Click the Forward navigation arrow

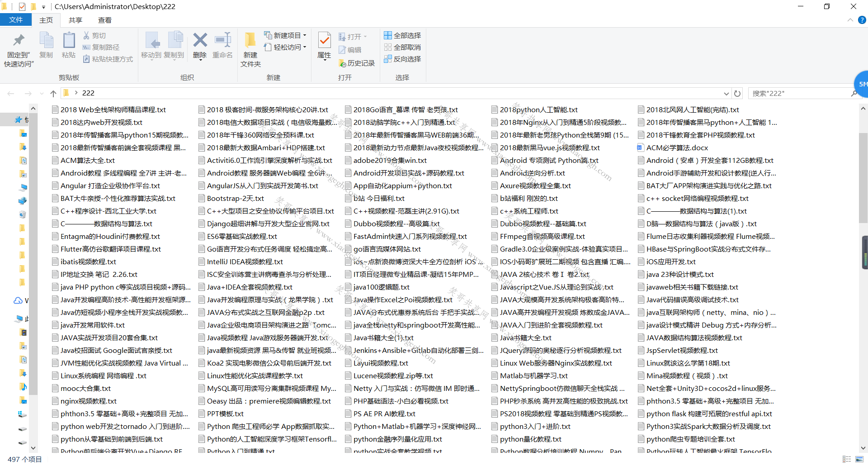(28, 93)
